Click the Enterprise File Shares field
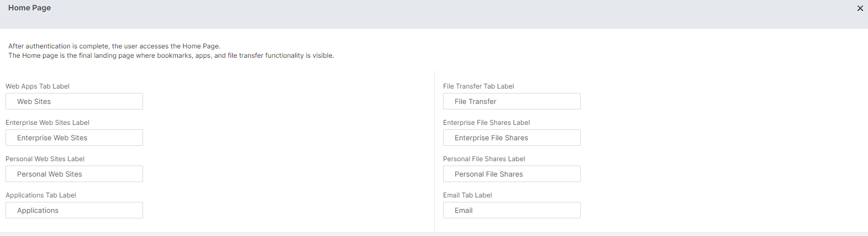The image size is (868, 236). 512,138
